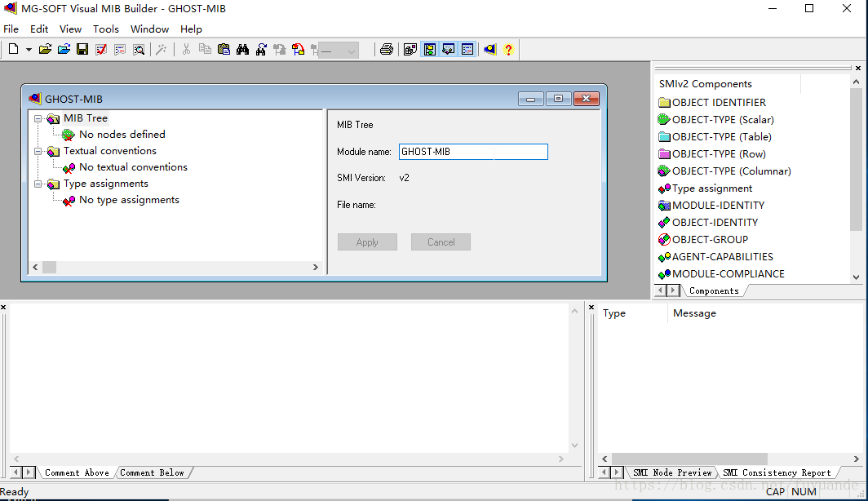Click the Cancel button
This screenshot has width=868, height=501.
[x=441, y=242]
